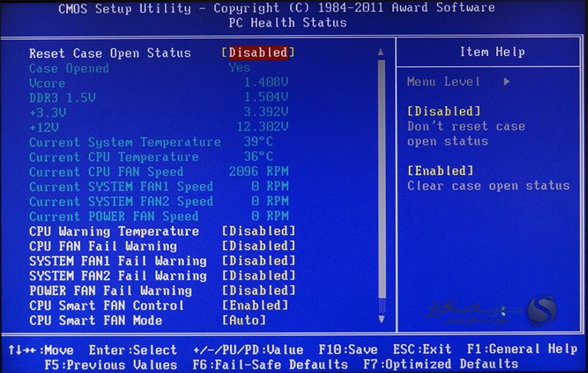This screenshot has height=373, width=588.
Task: Select the POWER FAN Fail Warning label
Action: [x=110, y=291]
